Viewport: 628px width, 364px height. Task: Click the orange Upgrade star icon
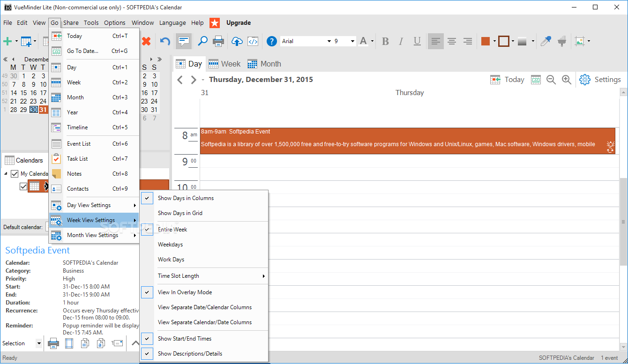(x=215, y=22)
